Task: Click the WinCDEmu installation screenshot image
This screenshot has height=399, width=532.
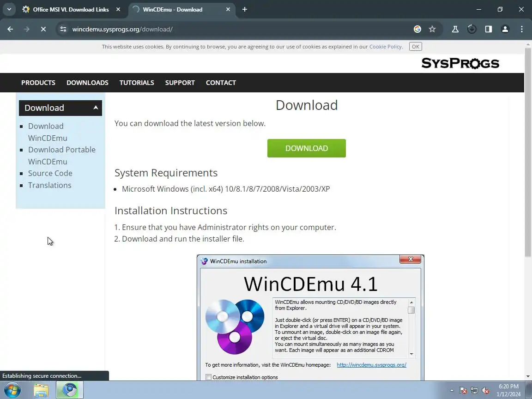Action: [310, 318]
